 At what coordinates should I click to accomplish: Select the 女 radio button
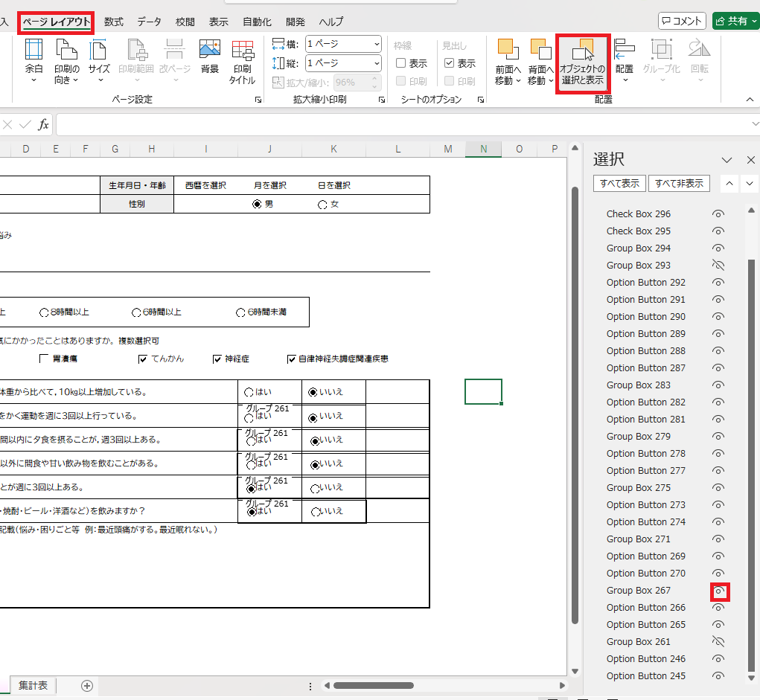[322, 205]
